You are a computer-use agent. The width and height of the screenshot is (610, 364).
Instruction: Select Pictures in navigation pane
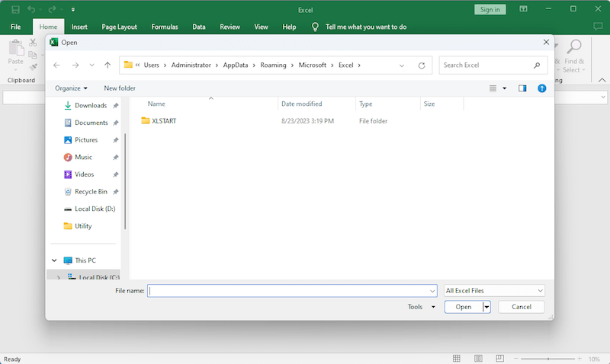pos(86,140)
